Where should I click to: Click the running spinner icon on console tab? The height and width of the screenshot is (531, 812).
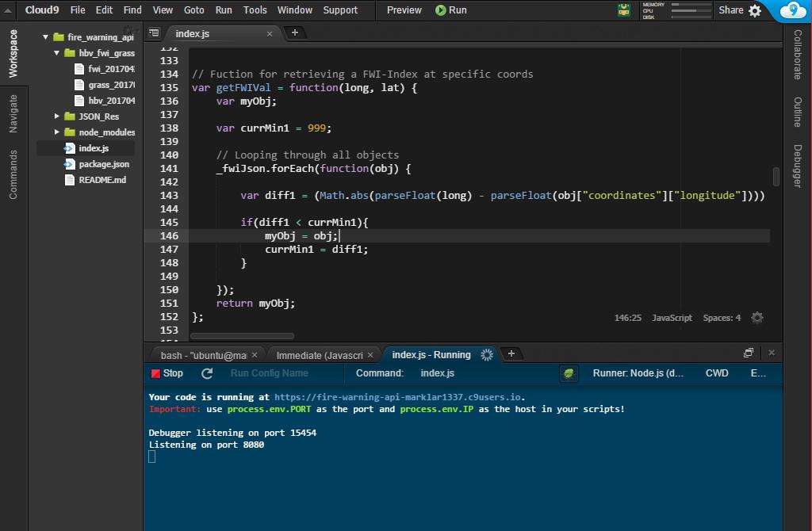tap(487, 354)
